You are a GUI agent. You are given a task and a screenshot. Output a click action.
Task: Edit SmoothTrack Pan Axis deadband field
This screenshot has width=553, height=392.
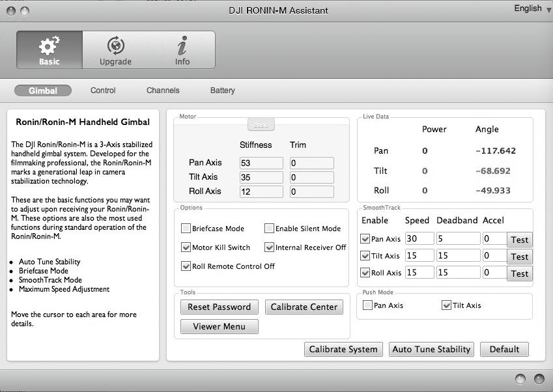(x=459, y=239)
